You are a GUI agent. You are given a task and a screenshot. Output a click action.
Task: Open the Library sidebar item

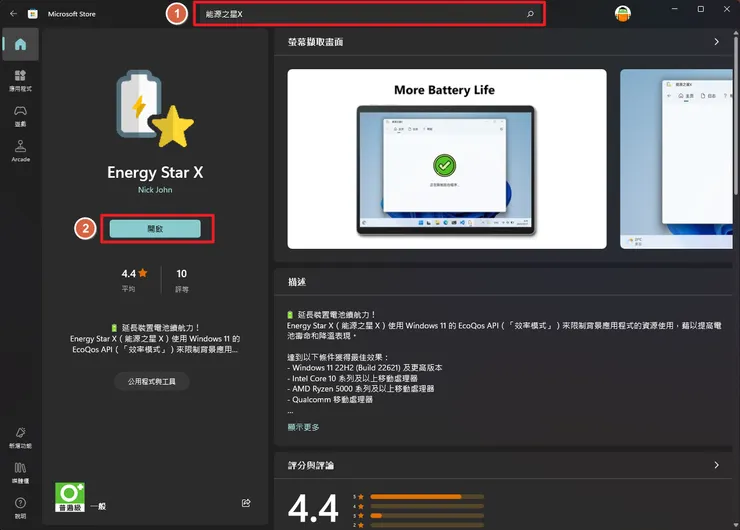(x=20, y=472)
